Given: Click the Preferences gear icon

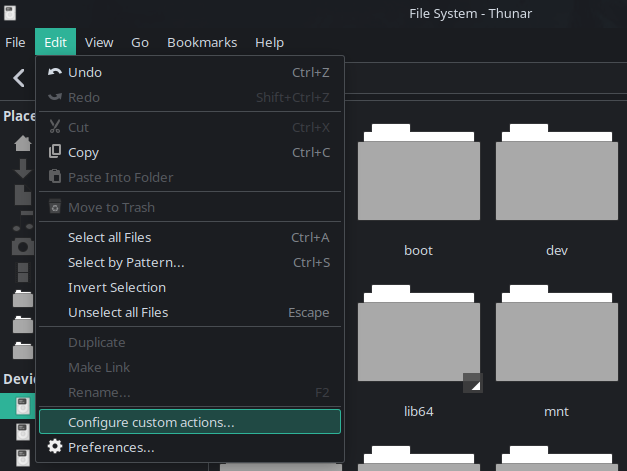Looking at the screenshot, I should pyautogui.click(x=55, y=446).
